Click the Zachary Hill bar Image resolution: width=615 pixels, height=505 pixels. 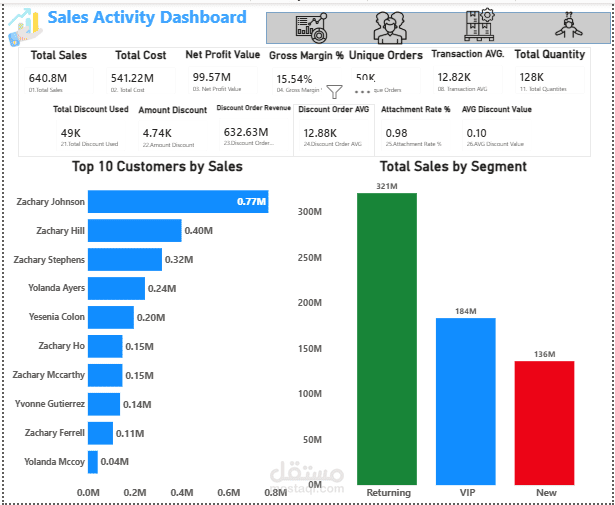[135, 231]
